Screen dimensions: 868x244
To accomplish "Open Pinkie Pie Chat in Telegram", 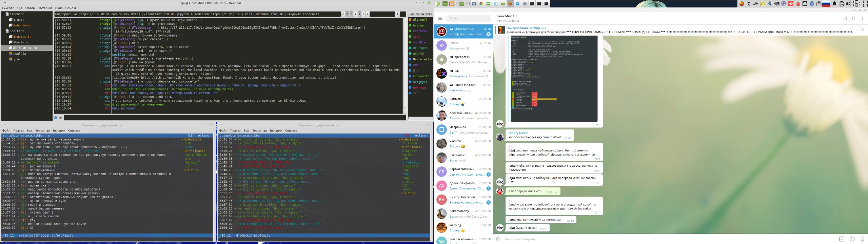I will pyautogui.click(x=463, y=87).
